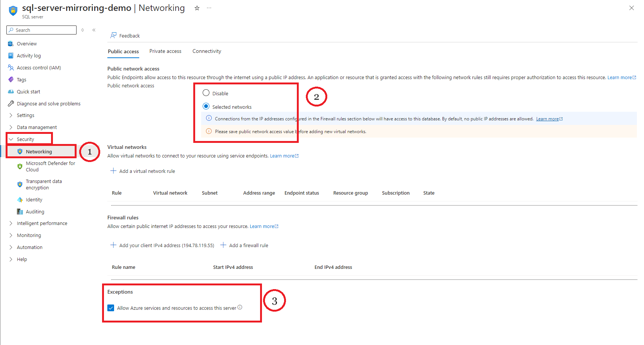
Task: Open Microsoft Defender for Cloud shield icon
Action: click(20, 166)
